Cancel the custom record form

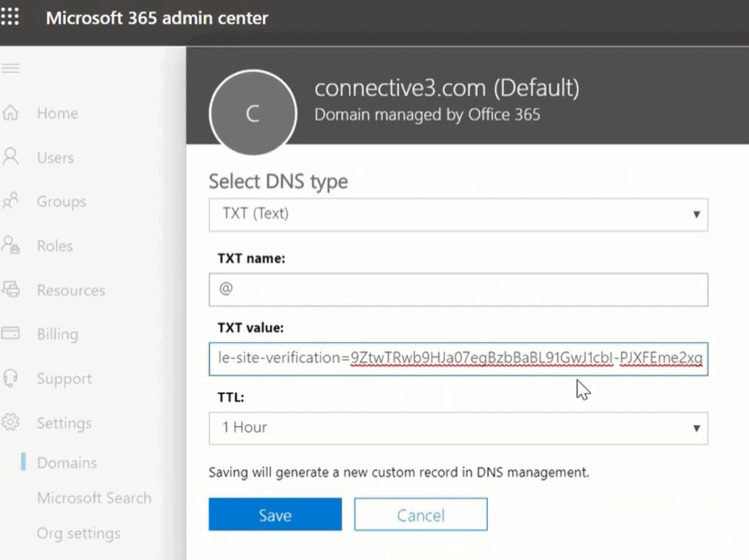[420, 515]
